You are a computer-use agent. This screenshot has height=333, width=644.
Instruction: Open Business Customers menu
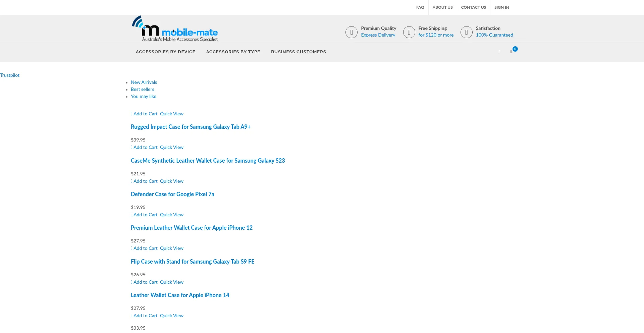coord(299,52)
